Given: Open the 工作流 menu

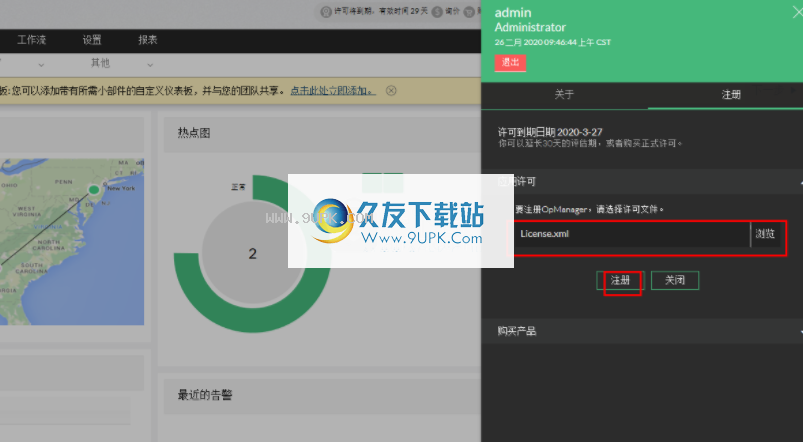Looking at the screenshot, I should (x=32, y=40).
